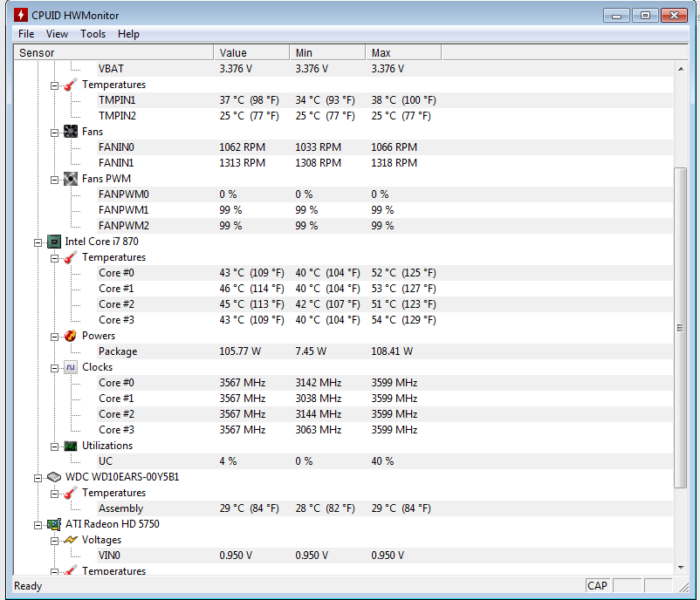Image resolution: width=700 pixels, height=600 pixels.
Task: Open the Help menu
Action: click(128, 34)
